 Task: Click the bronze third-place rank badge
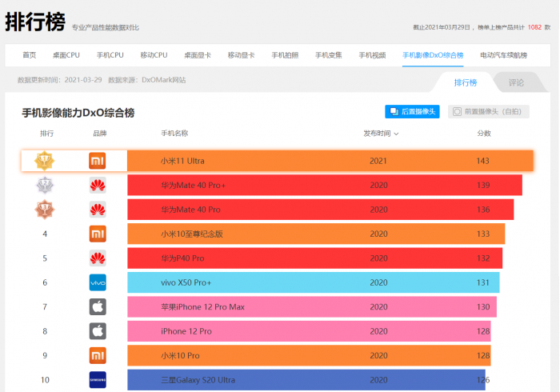point(45,210)
